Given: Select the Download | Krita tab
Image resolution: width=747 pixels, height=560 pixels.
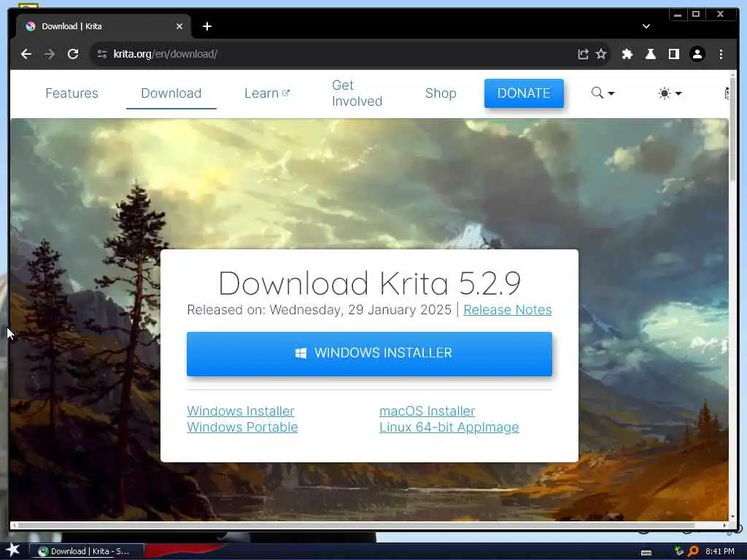Looking at the screenshot, I should 104,26.
